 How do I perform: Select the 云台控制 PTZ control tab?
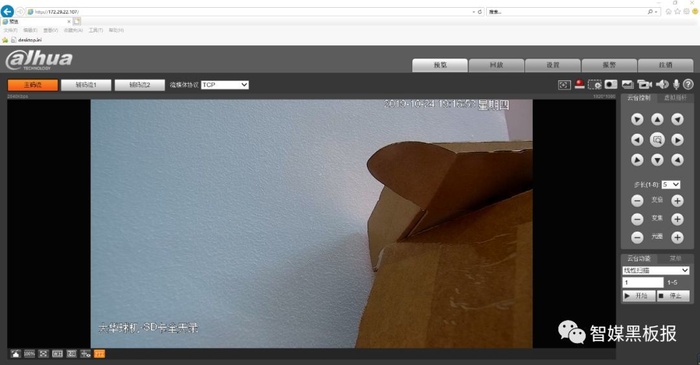(639, 98)
